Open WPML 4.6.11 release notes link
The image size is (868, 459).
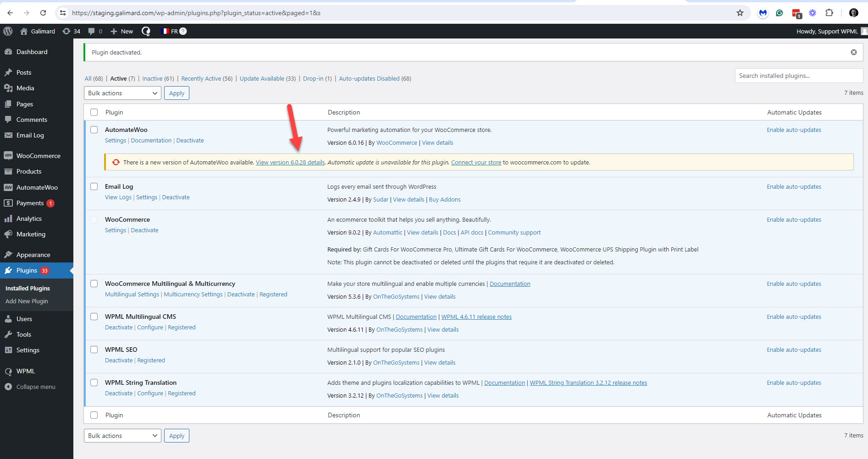click(x=476, y=317)
